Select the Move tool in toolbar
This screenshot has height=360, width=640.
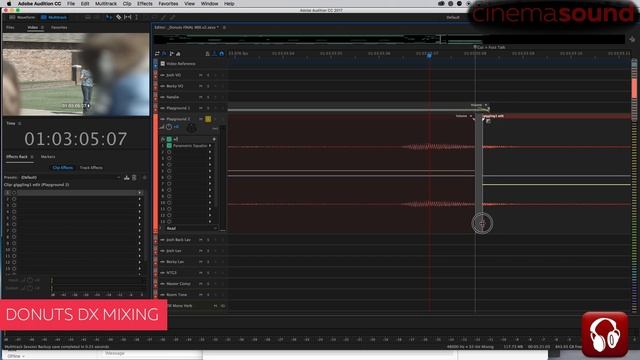pos(109,17)
